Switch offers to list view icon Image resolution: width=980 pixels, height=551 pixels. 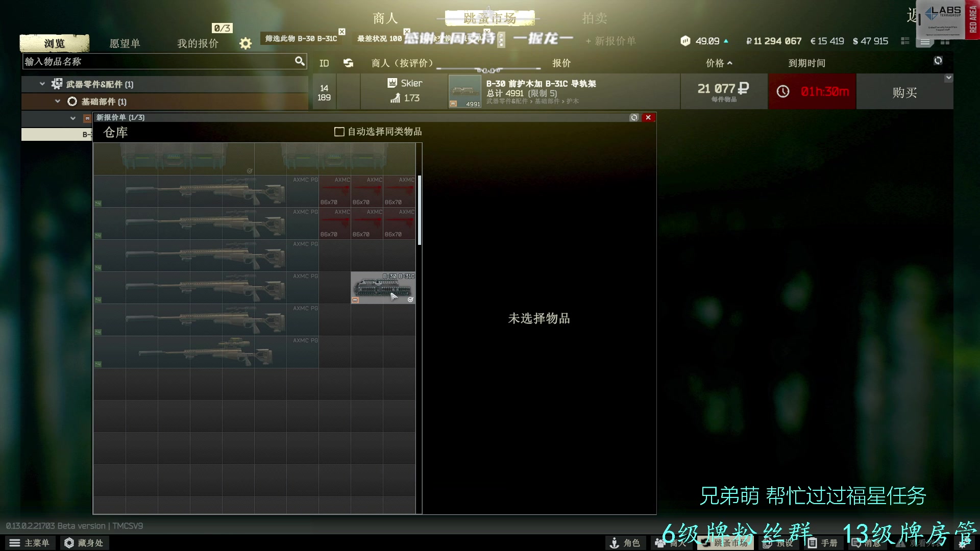coord(925,41)
